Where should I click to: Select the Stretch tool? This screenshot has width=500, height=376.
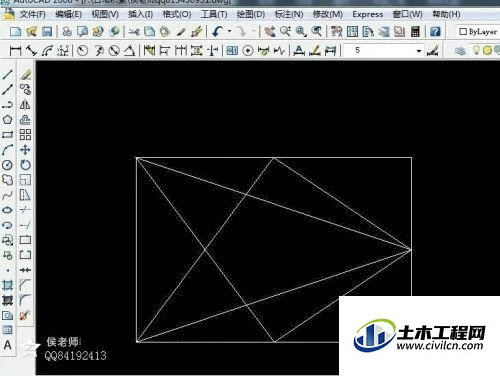[25, 195]
